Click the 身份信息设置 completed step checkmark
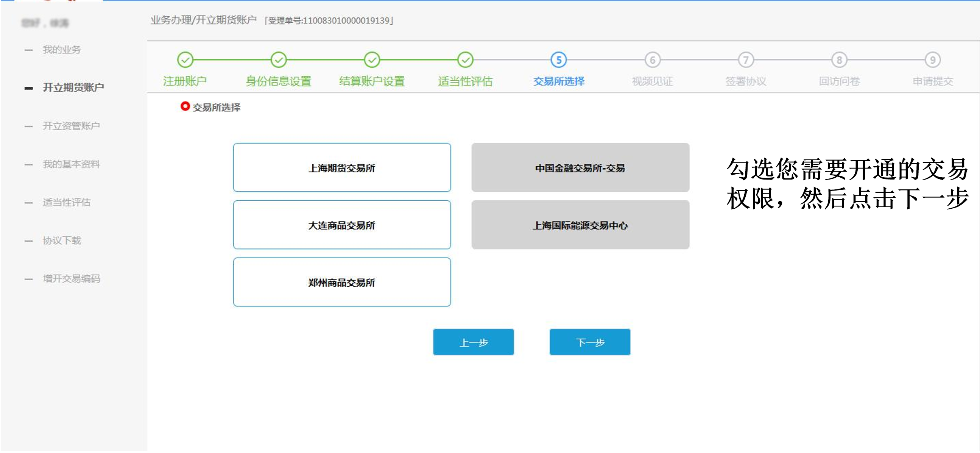This screenshot has width=980, height=453. coord(279,60)
